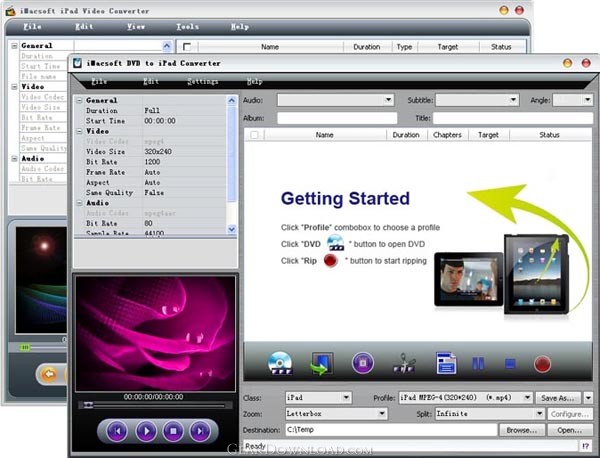This screenshot has height=458, width=600.
Task: Click the Video Size value 320x240
Action: point(158,152)
